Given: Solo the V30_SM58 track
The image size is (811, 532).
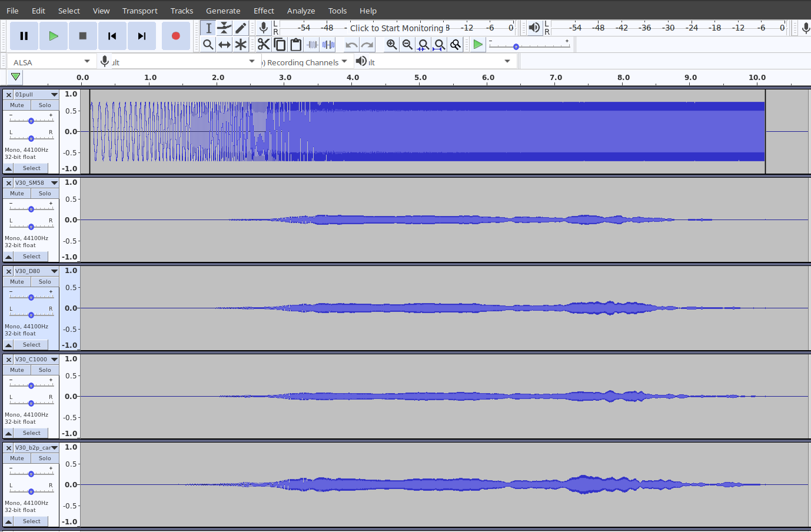Looking at the screenshot, I should point(45,194).
